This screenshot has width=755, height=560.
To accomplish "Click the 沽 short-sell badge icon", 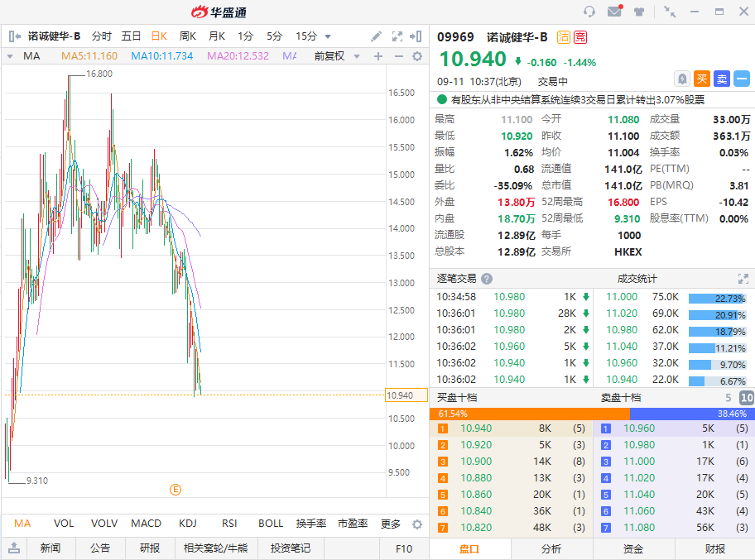I will (564, 37).
